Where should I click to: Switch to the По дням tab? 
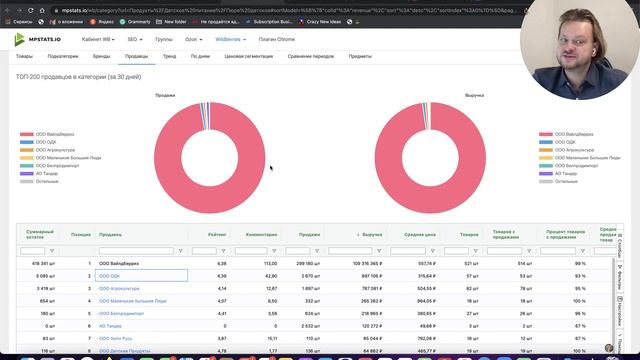tap(200, 56)
